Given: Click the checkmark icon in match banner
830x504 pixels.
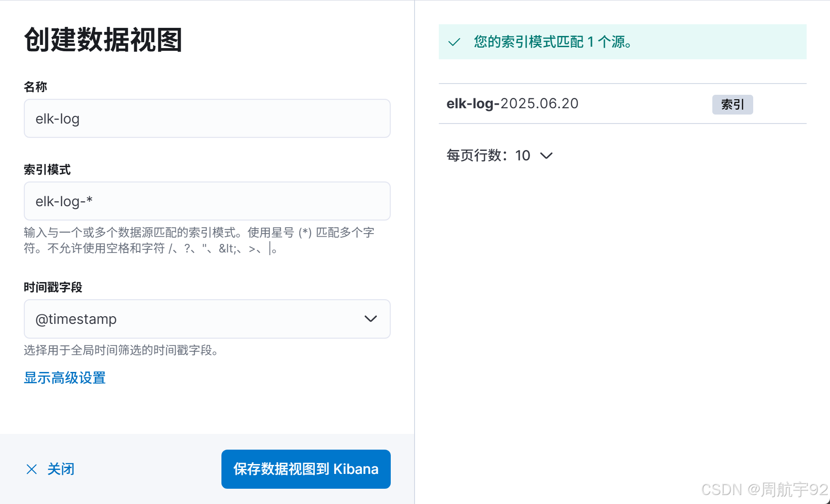Looking at the screenshot, I should (x=454, y=42).
